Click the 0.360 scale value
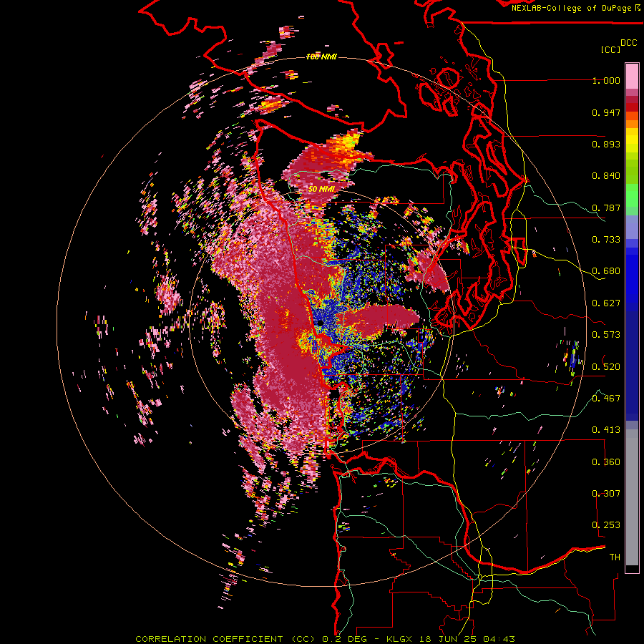The image size is (644, 644). (x=606, y=462)
